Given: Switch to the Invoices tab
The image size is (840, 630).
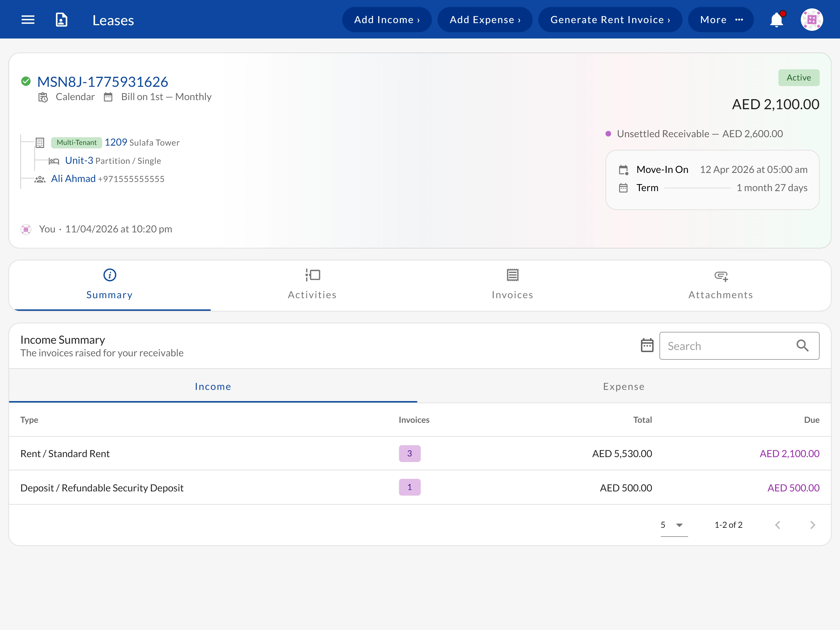Looking at the screenshot, I should [513, 286].
